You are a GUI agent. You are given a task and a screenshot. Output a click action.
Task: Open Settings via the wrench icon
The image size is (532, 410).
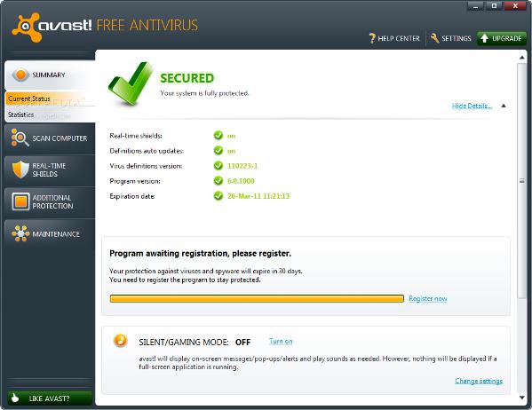[434, 38]
